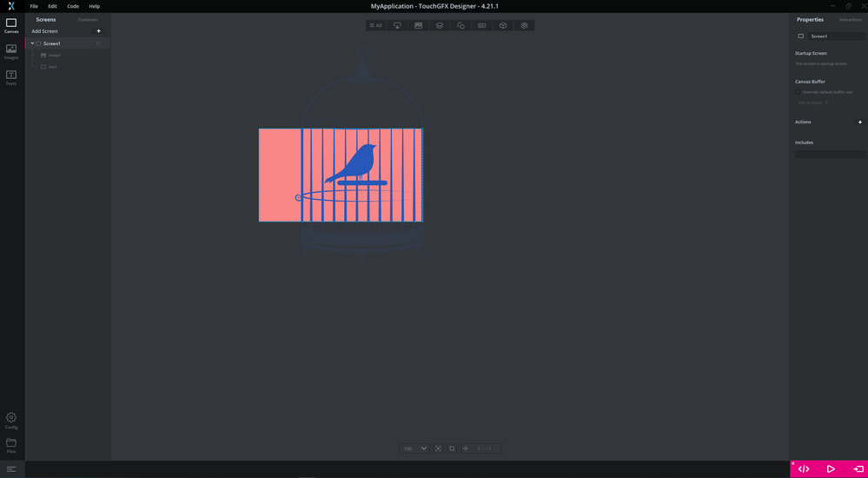Restore the TouchGFX Designer window
This screenshot has height=478, width=868.
pos(848,6)
